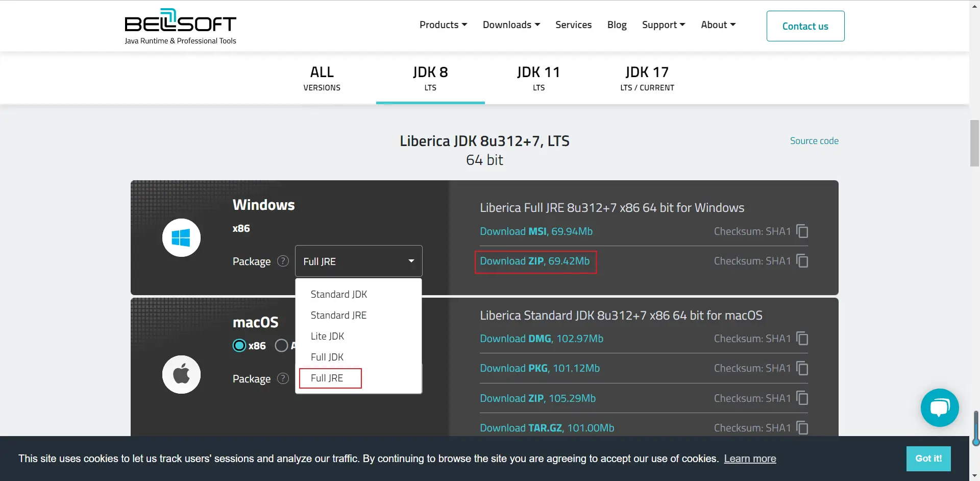The width and height of the screenshot is (980, 481).
Task: Collapse the Full JRE package dropdown
Action: [x=358, y=261]
